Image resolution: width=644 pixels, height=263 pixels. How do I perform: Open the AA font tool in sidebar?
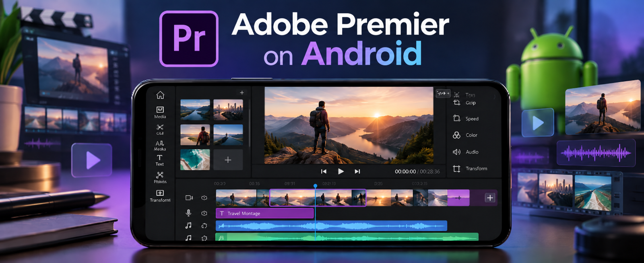160,145
